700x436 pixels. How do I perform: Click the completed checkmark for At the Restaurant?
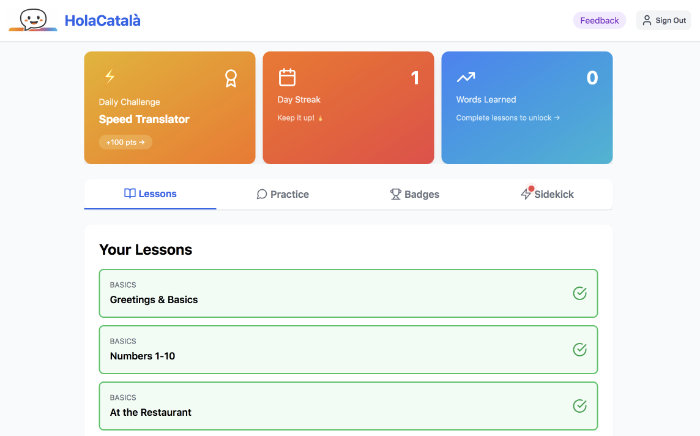tap(579, 406)
